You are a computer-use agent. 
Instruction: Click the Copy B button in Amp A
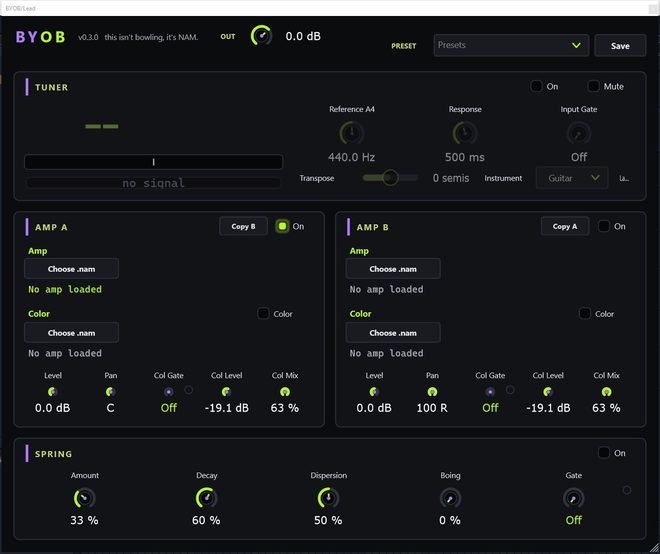pos(243,226)
